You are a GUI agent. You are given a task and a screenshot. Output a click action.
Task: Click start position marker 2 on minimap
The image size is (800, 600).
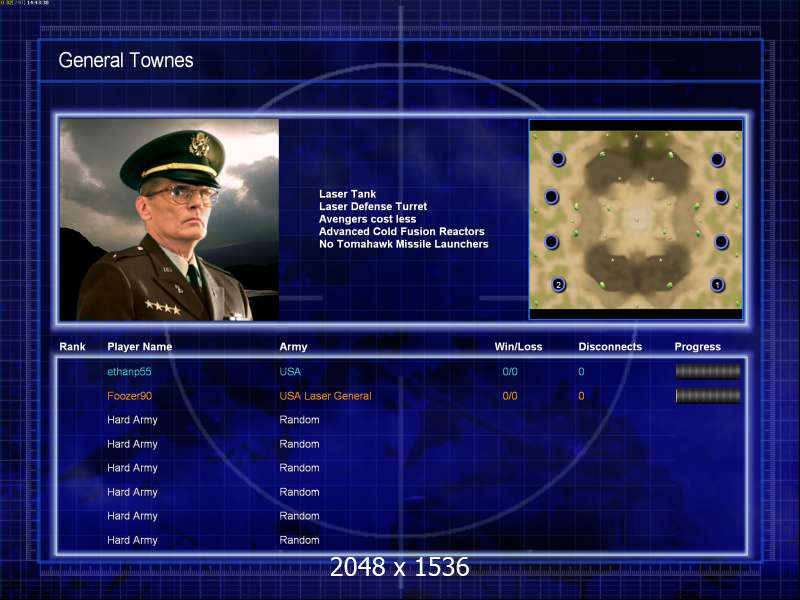click(558, 285)
